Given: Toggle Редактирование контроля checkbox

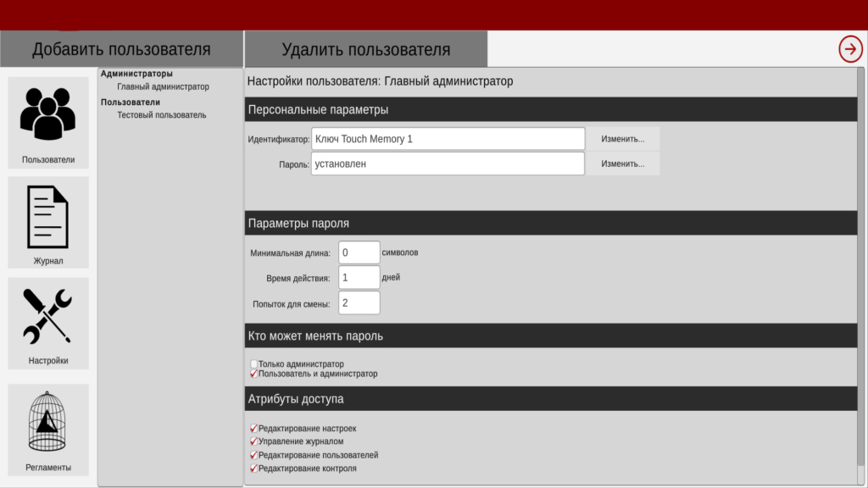Looking at the screenshot, I should click(x=253, y=469).
